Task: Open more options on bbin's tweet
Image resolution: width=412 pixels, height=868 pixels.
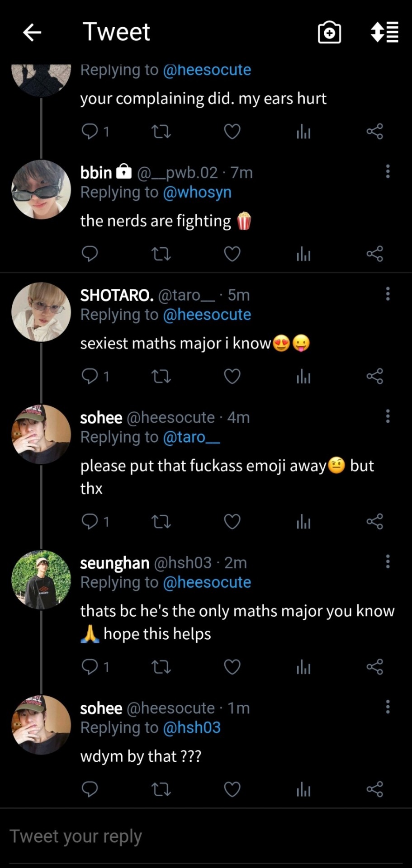Action: [x=388, y=171]
